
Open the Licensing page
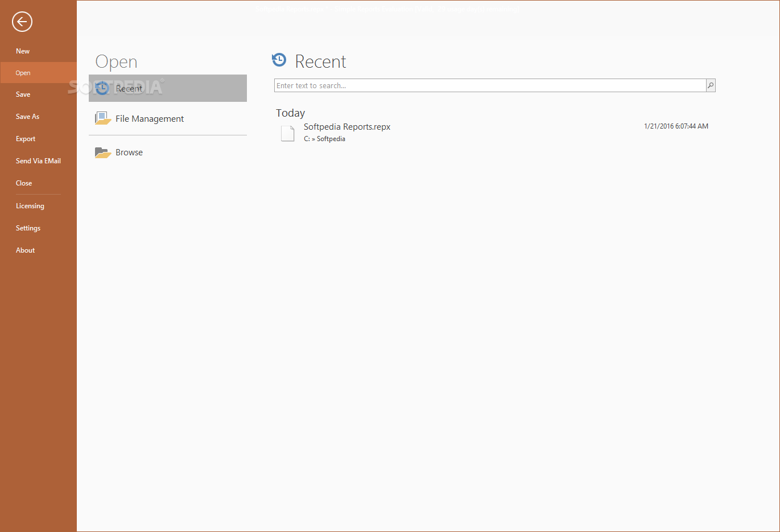(x=38, y=206)
